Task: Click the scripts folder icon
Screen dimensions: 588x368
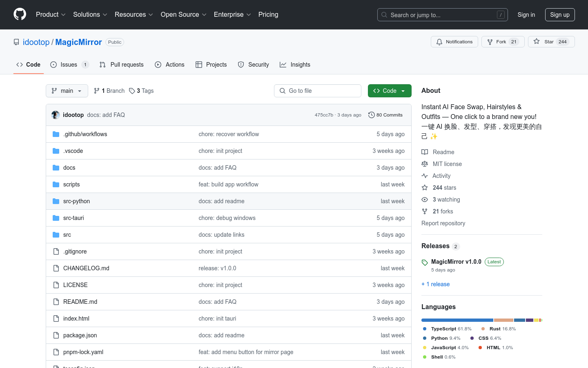Action: tap(56, 184)
